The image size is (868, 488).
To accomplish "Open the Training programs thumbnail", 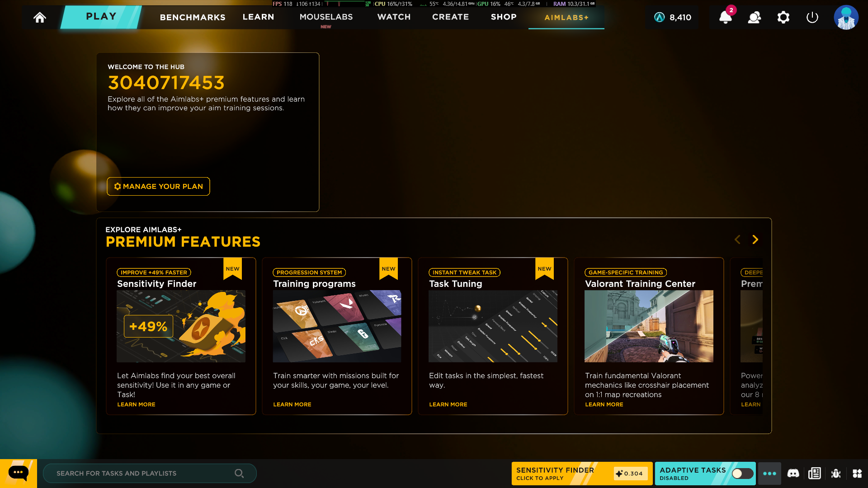I will click(337, 326).
